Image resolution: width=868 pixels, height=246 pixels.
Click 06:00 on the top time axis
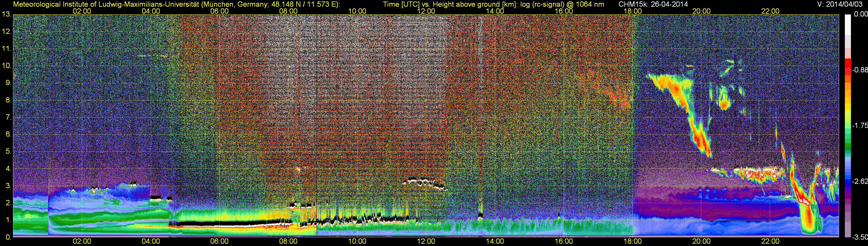click(x=219, y=11)
